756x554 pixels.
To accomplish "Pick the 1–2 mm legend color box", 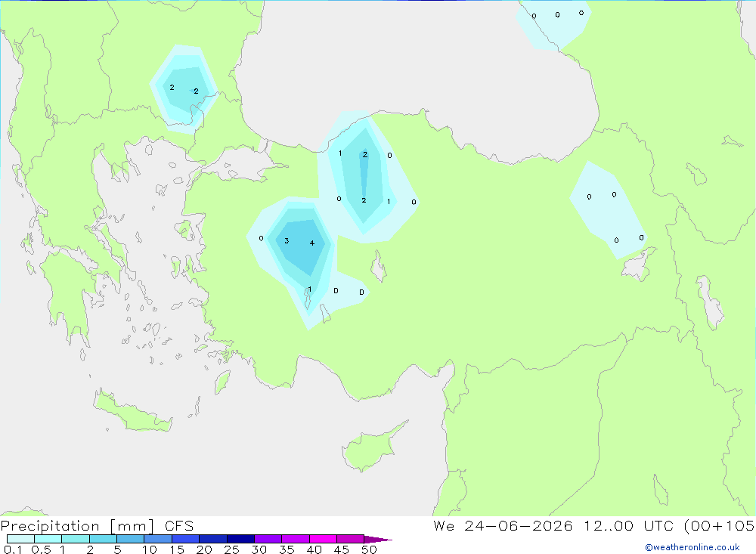I will 76,539.
